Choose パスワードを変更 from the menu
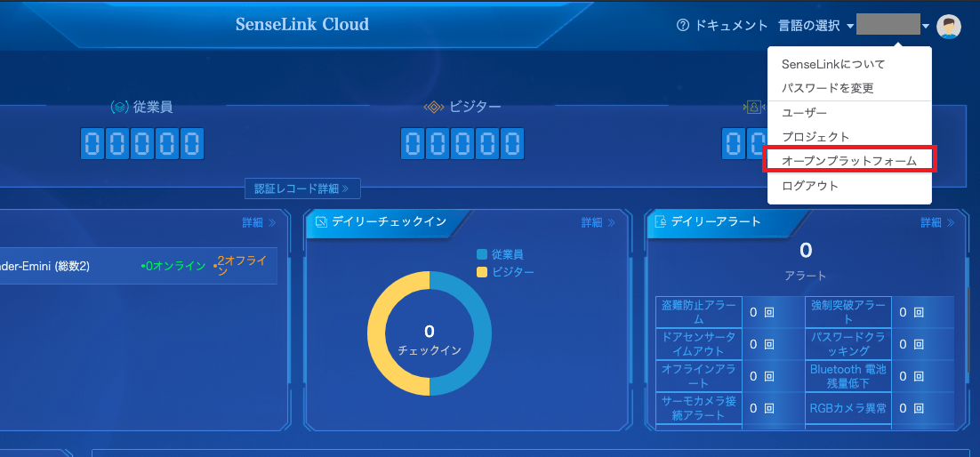The width and height of the screenshot is (980, 457). (828, 88)
